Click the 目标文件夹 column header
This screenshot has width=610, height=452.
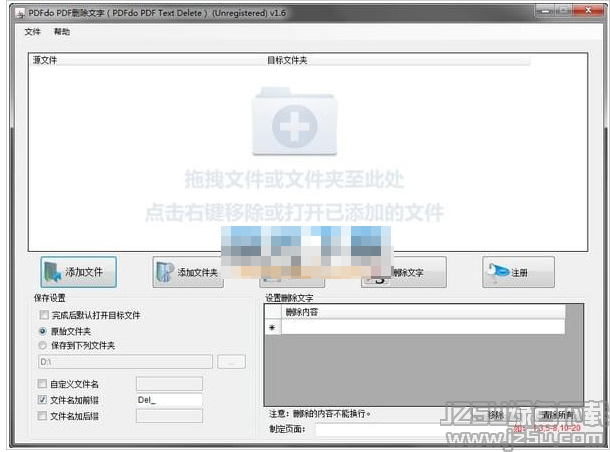click(397, 60)
